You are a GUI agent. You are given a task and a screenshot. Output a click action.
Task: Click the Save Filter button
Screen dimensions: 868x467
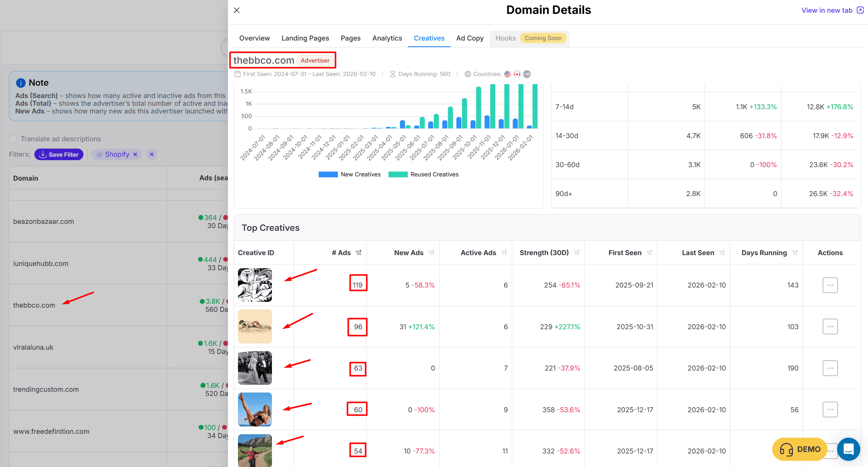tap(59, 154)
